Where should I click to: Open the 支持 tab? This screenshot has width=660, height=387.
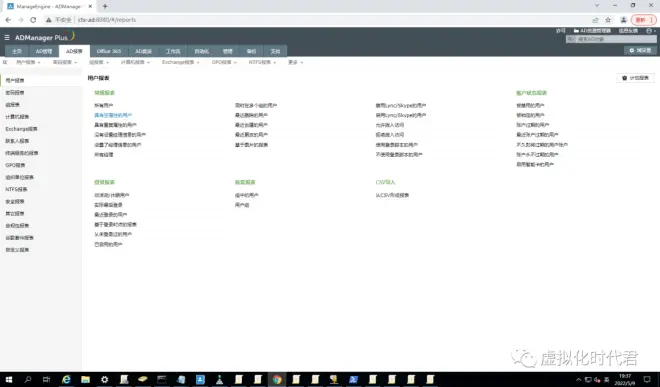[x=275, y=51]
